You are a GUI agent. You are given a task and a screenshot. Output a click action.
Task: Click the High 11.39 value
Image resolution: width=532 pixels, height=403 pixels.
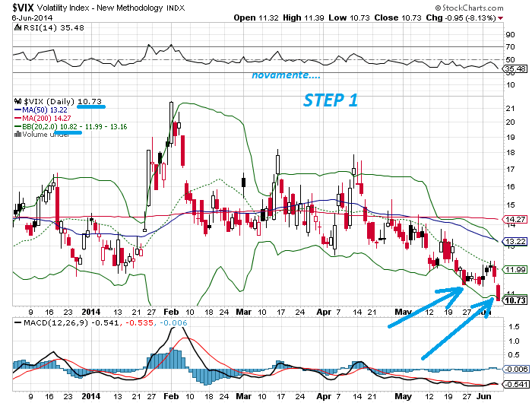click(x=303, y=17)
